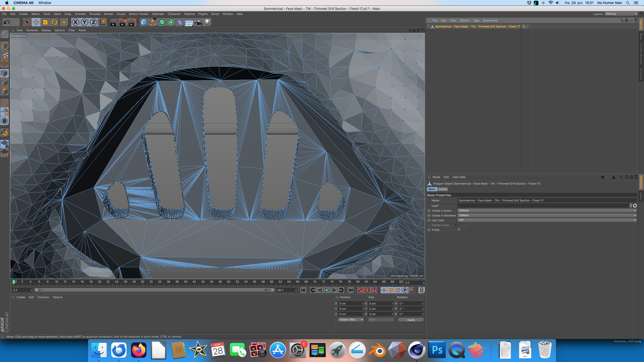The image size is (644, 362).
Task: Switch to Points mode
Action: click(5, 73)
